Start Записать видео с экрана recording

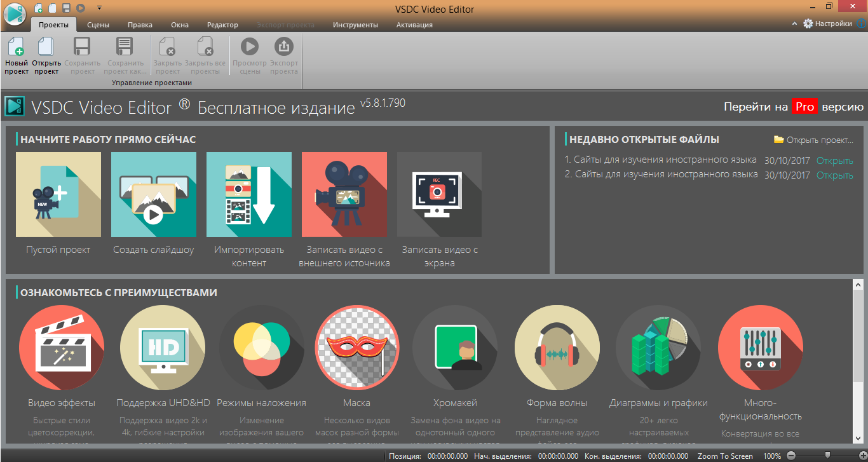click(x=439, y=194)
